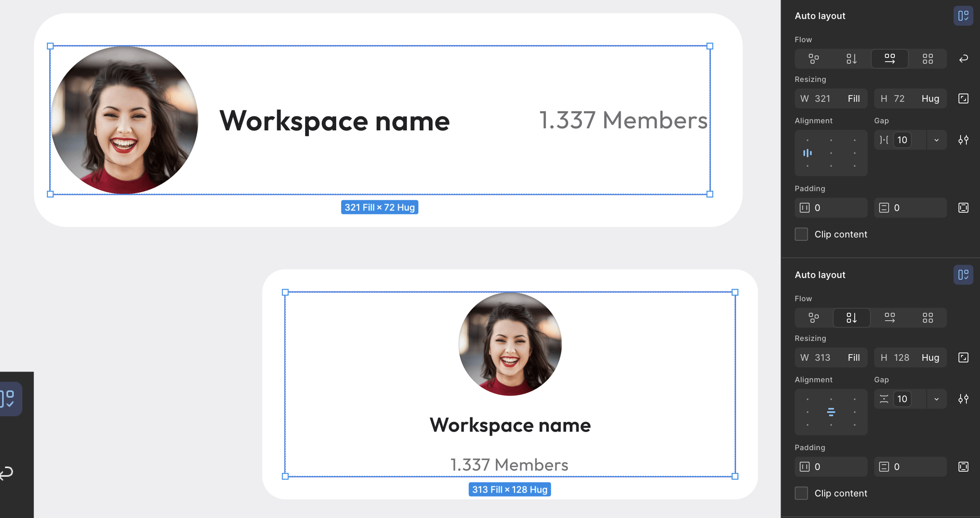Screen dimensions: 980x518
Task: Select freeform flow in the bottom Flow row
Action: (813, 318)
